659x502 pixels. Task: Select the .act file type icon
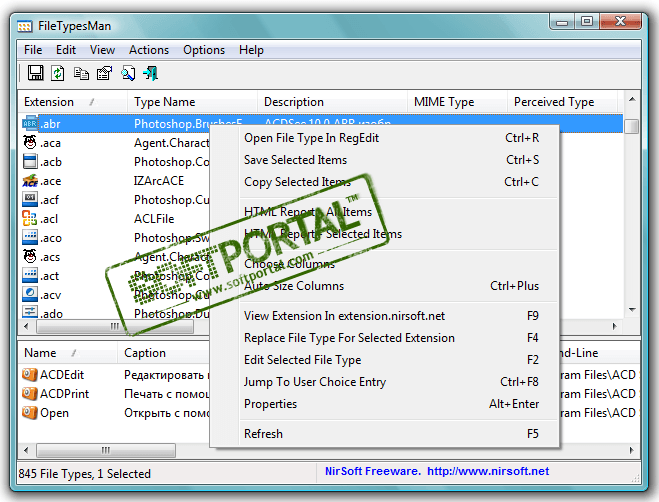(30, 276)
